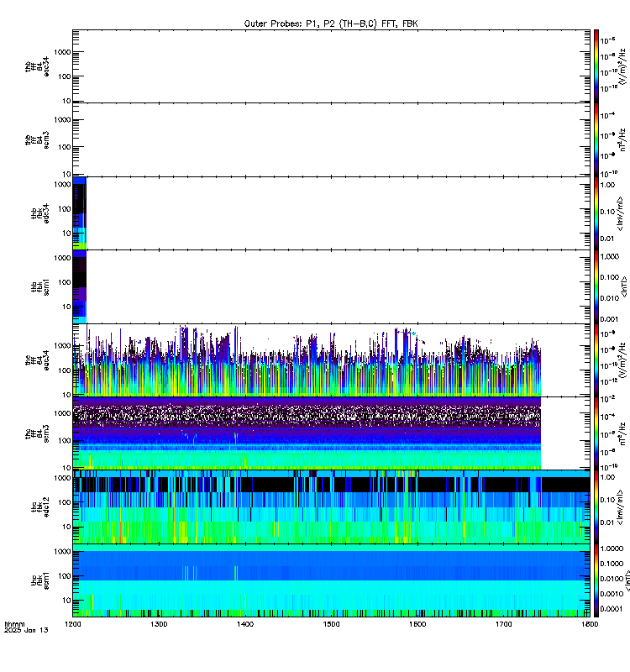Click the thc fbk scm1 panel label
This screenshot has height=672, width=630.
[x=40, y=580]
